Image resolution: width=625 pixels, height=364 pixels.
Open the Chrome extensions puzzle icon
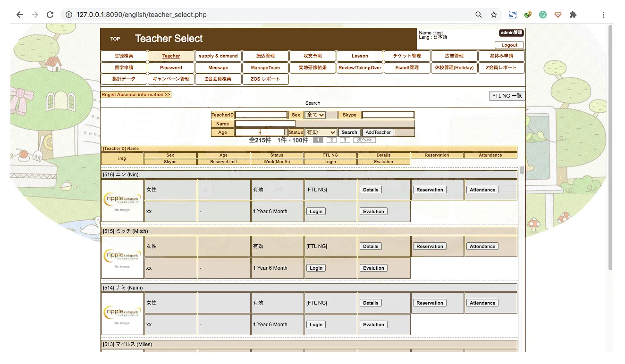tap(573, 15)
